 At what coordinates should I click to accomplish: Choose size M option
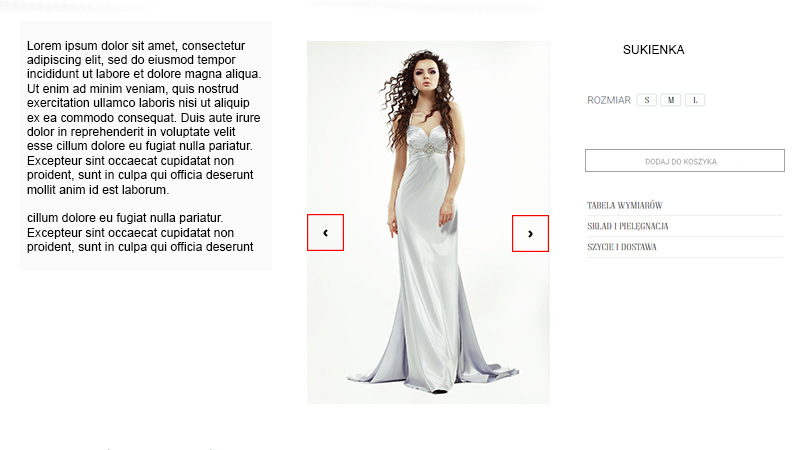pyautogui.click(x=671, y=100)
